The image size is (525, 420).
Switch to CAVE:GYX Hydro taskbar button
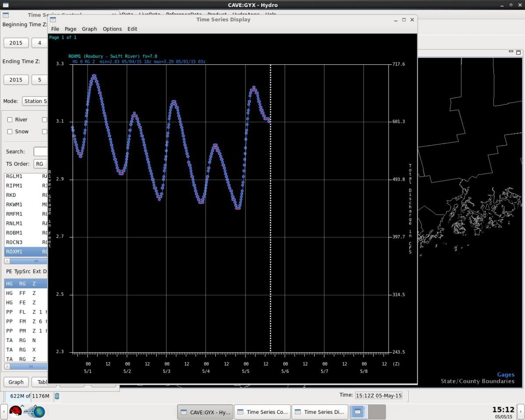point(205,412)
